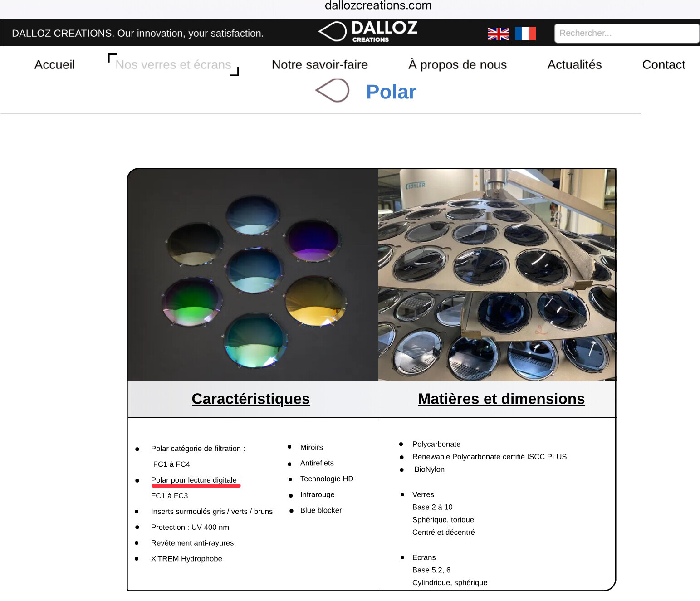Click the "Base 2 à 10" line
The height and width of the screenshot is (601, 700).
pos(432,507)
